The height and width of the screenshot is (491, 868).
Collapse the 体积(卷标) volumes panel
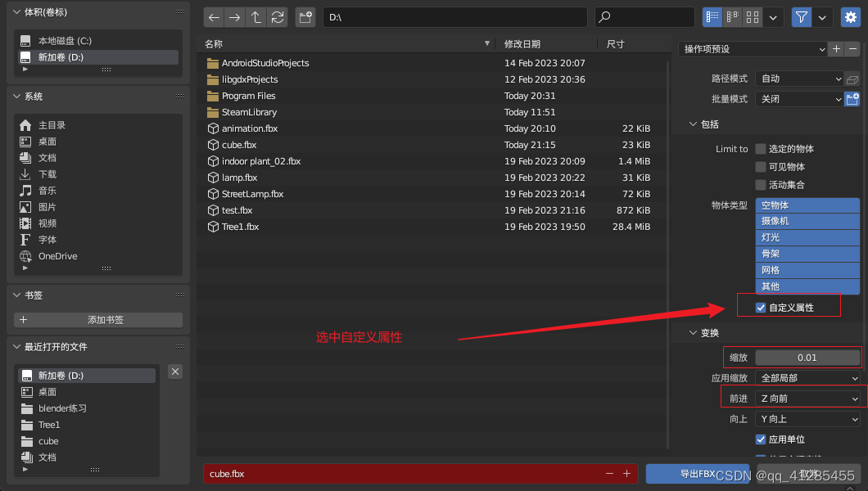tap(16, 11)
